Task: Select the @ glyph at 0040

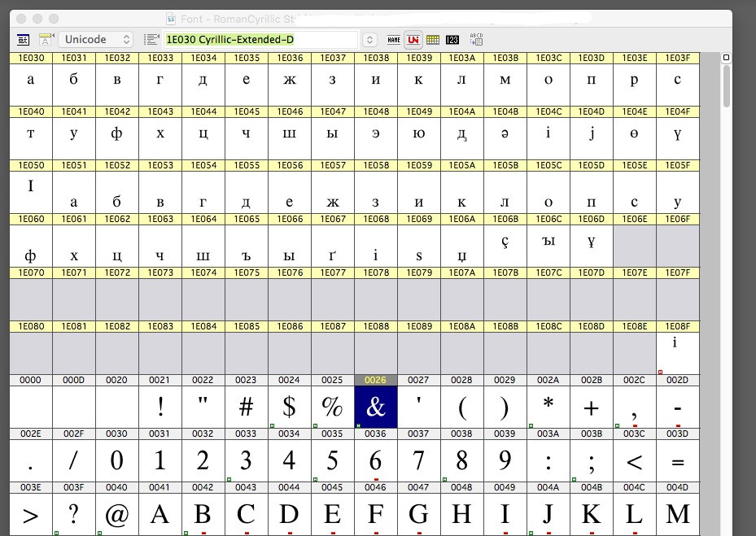Action: [116, 514]
